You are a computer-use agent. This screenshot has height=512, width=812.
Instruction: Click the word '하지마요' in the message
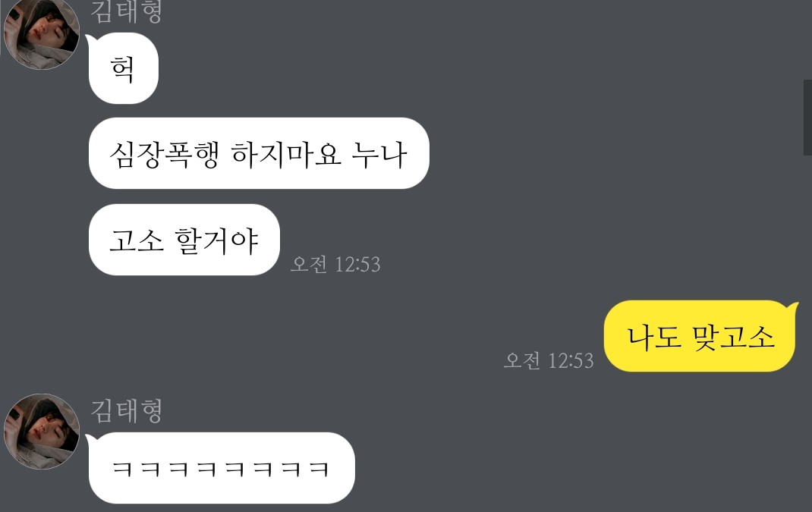286,154
